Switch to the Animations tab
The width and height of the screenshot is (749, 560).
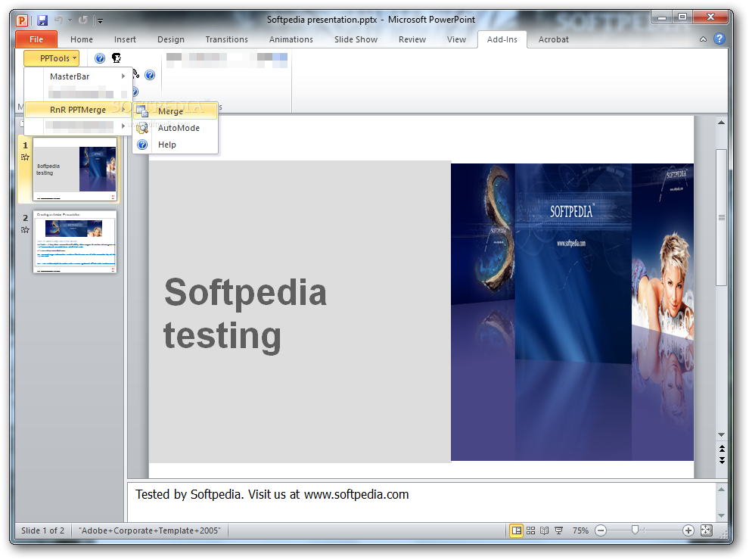(291, 39)
